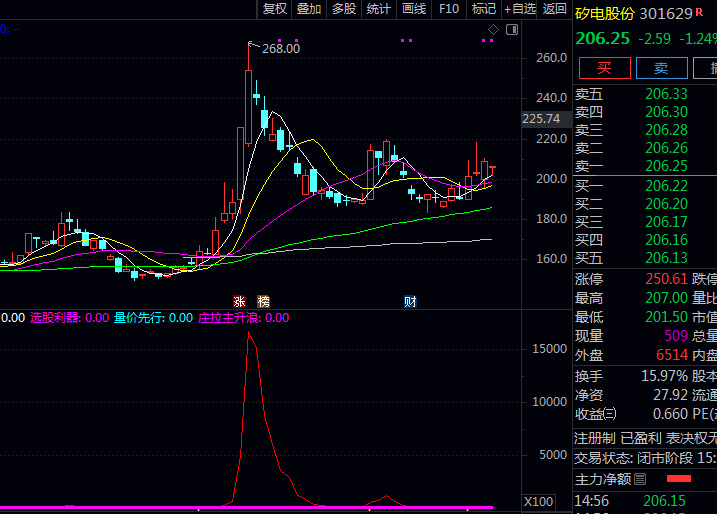Click the 14:56 trade tick row
This screenshot has height=514, width=717.
tap(645, 501)
